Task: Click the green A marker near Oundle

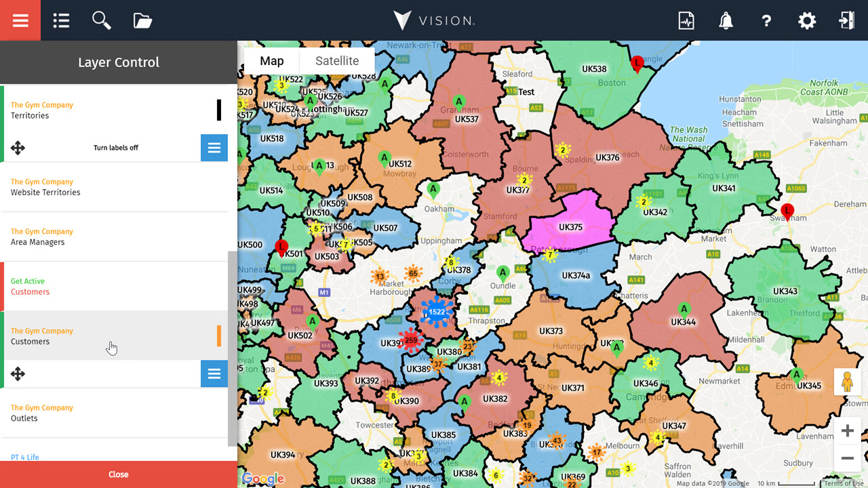Action: coord(502,274)
